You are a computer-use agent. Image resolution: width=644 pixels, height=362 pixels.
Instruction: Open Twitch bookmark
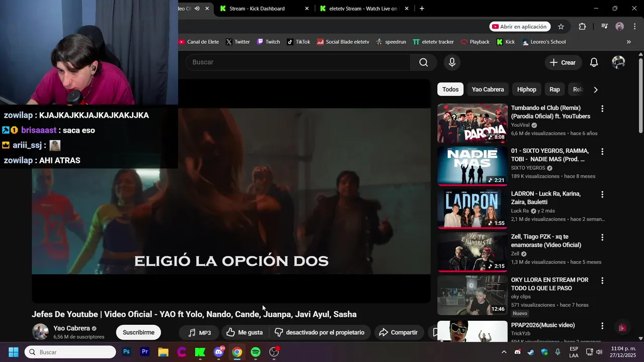point(268,42)
